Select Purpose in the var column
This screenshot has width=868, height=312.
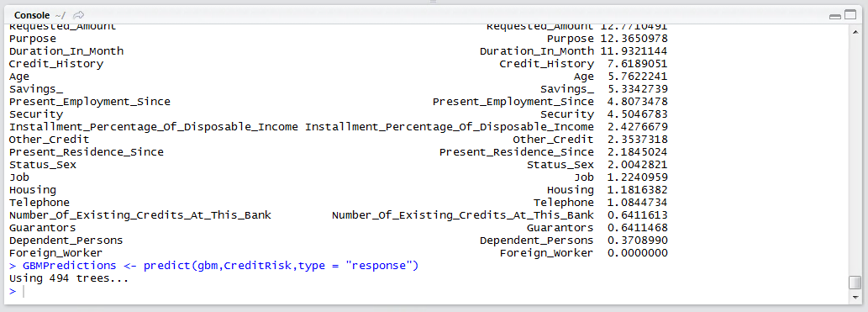571,39
